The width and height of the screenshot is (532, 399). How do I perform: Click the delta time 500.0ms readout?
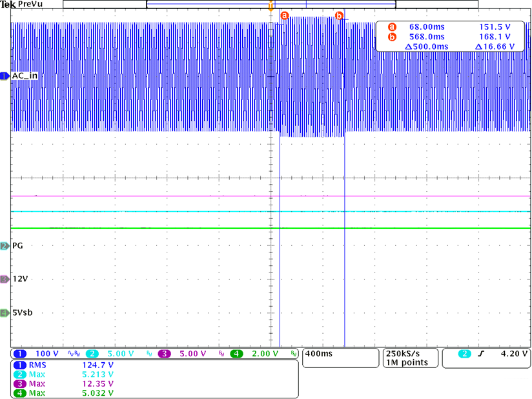coord(427,46)
